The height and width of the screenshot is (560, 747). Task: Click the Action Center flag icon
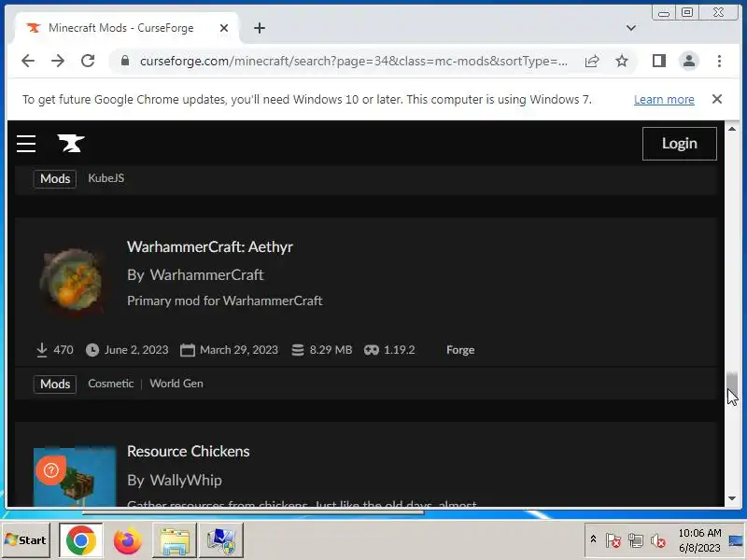pyautogui.click(x=613, y=540)
